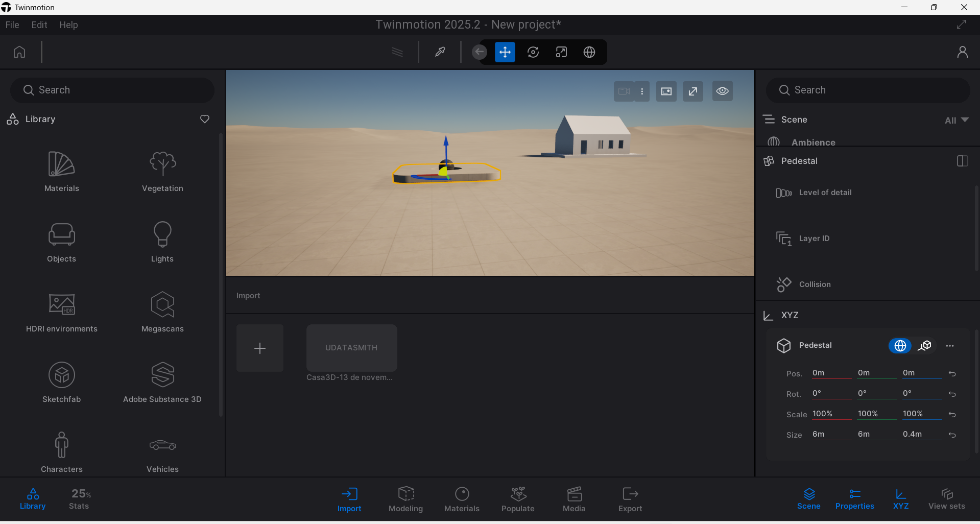980x524 pixels.
Task: Open viewport camera options three-dot menu
Action: point(642,91)
